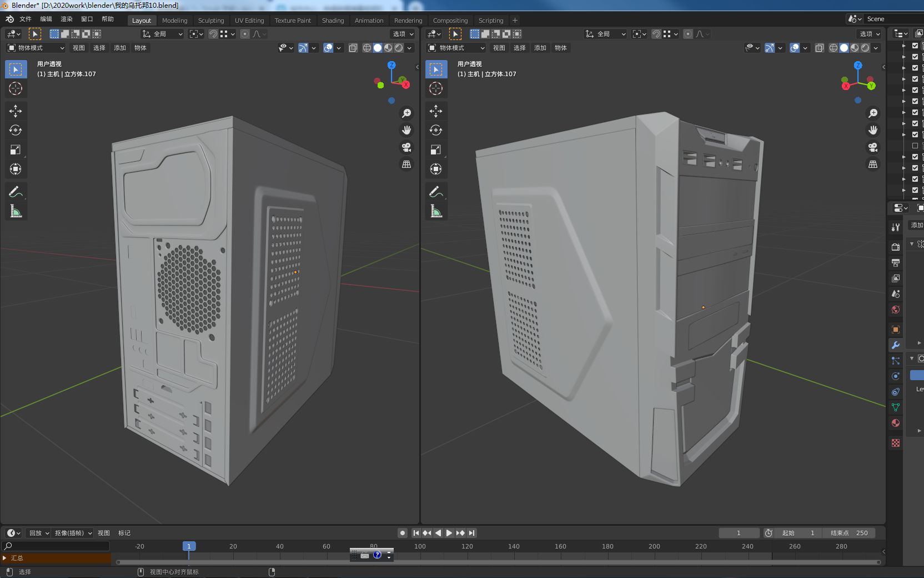Open the 回放 playback dropdown

pos(39,533)
